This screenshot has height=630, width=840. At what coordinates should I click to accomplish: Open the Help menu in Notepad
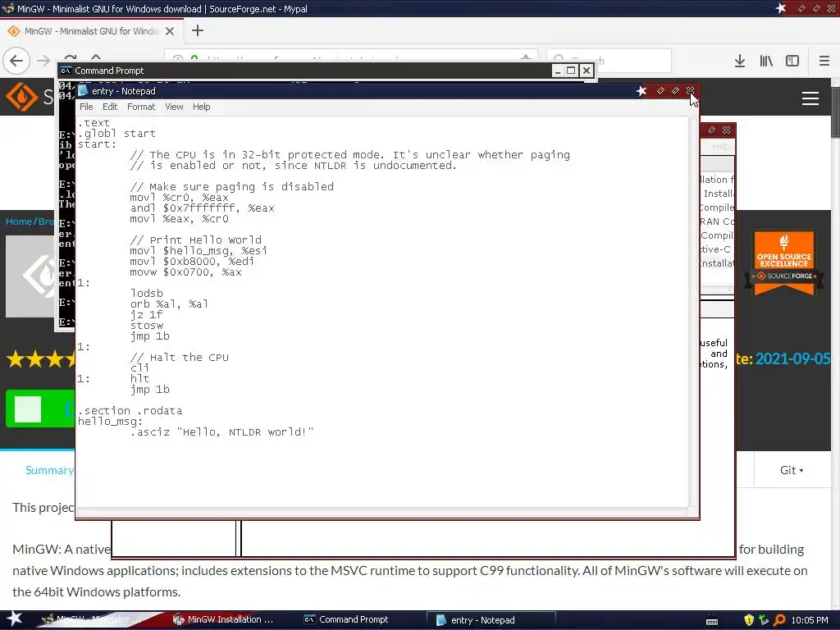click(x=202, y=107)
